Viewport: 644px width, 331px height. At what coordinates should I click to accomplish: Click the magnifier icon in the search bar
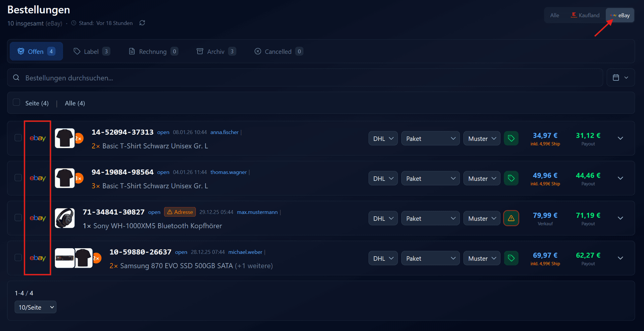tap(16, 77)
